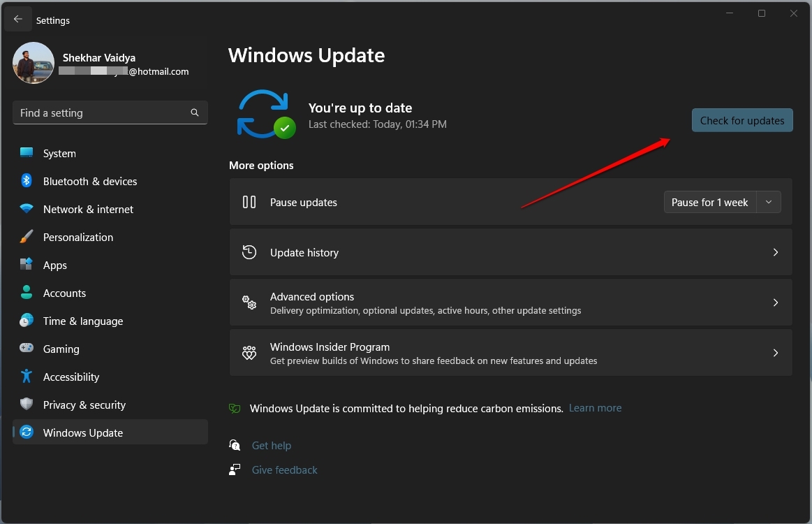Viewport: 812px width, 524px height.
Task: Open Gaming label
Action: (61, 349)
